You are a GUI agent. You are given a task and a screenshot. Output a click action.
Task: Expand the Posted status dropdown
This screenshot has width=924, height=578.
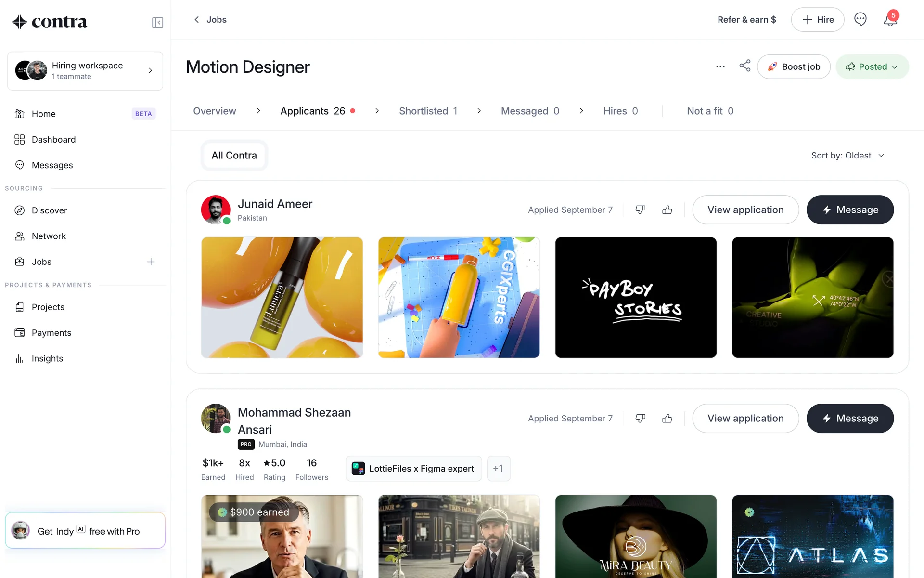[x=872, y=67]
